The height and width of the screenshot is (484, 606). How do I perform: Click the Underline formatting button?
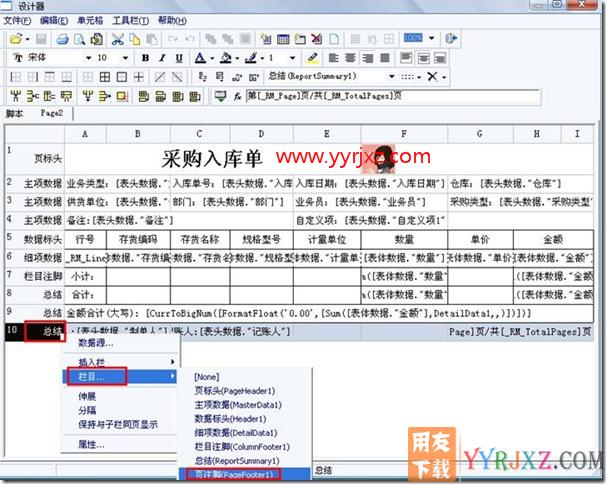pos(176,58)
